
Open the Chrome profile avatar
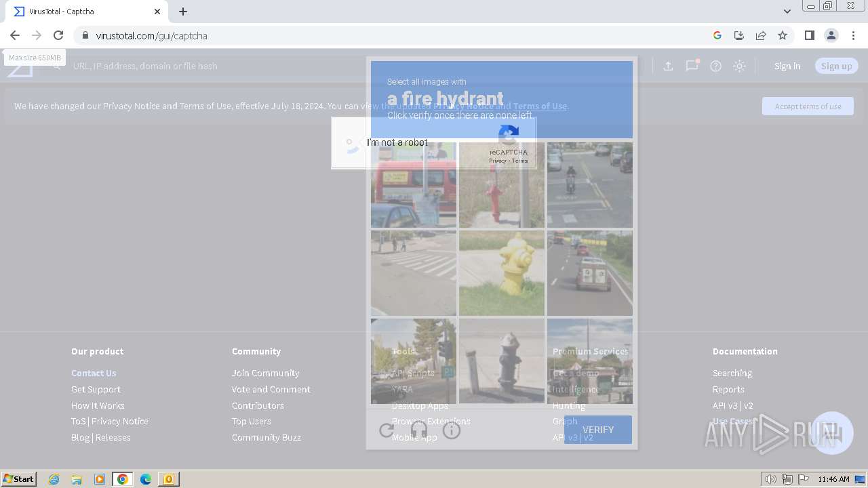click(831, 35)
